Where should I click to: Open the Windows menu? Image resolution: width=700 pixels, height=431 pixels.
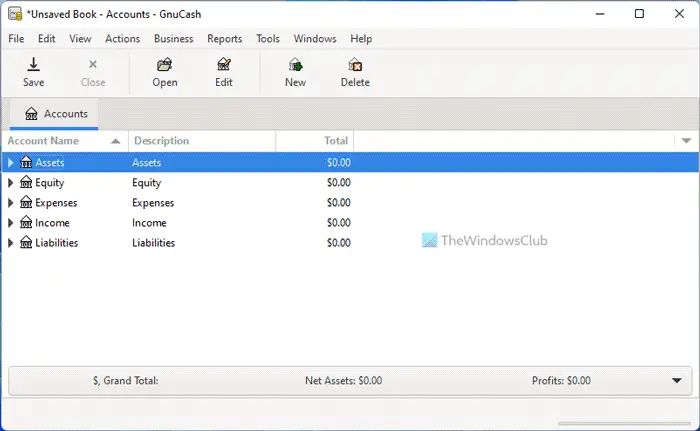[x=315, y=39]
